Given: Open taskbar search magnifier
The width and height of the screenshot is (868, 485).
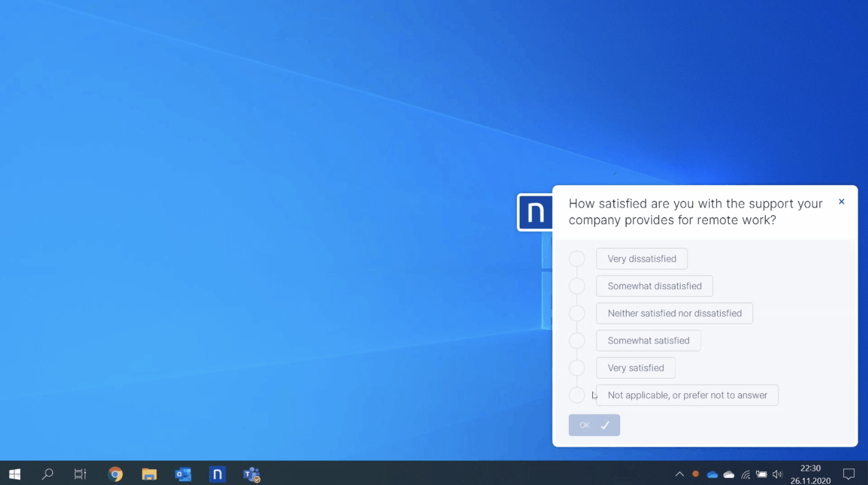Looking at the screenshot, I should click(x=47, y=474).
